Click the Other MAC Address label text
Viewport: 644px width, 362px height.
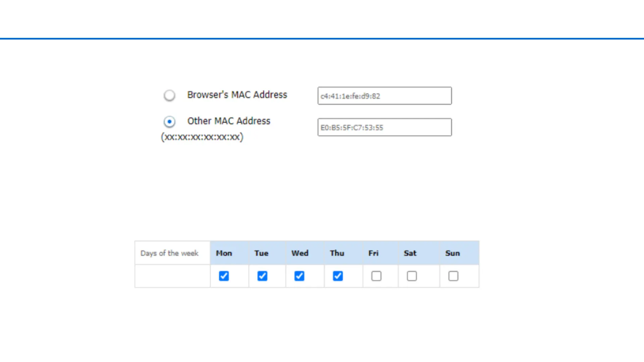click(229, 121)
